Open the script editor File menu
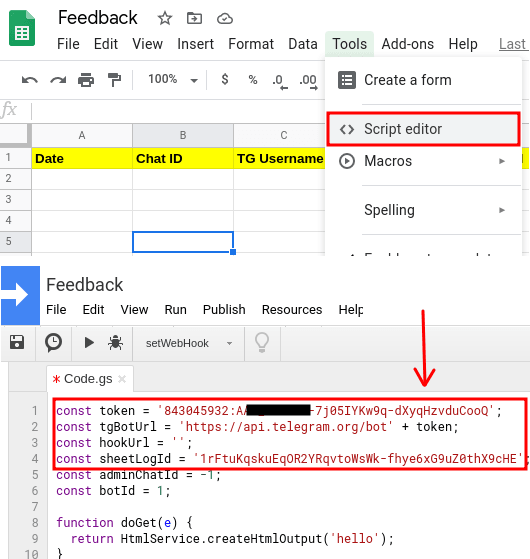Image resolution: width=530 pixels, height=559 pixels. point(56,309)
